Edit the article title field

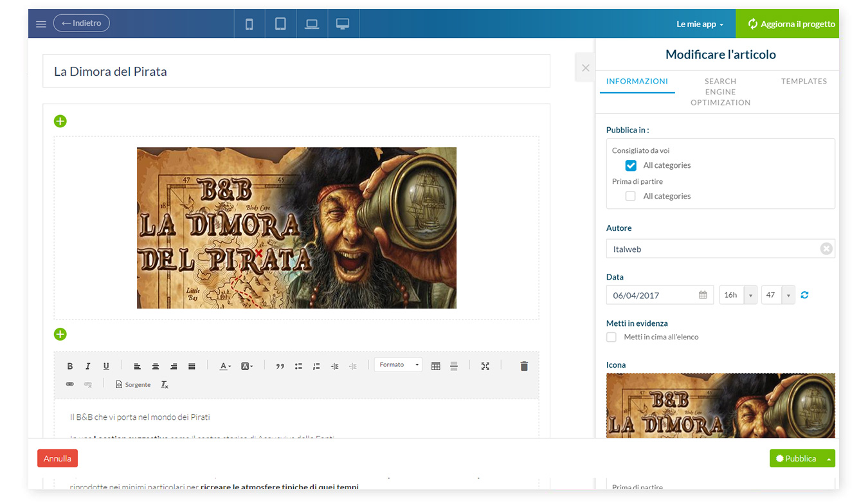point(296,71)
